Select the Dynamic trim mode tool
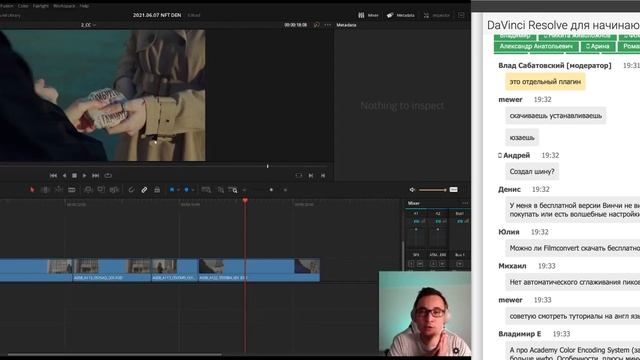This screenshot has height=360, width=640. [59, 190]
